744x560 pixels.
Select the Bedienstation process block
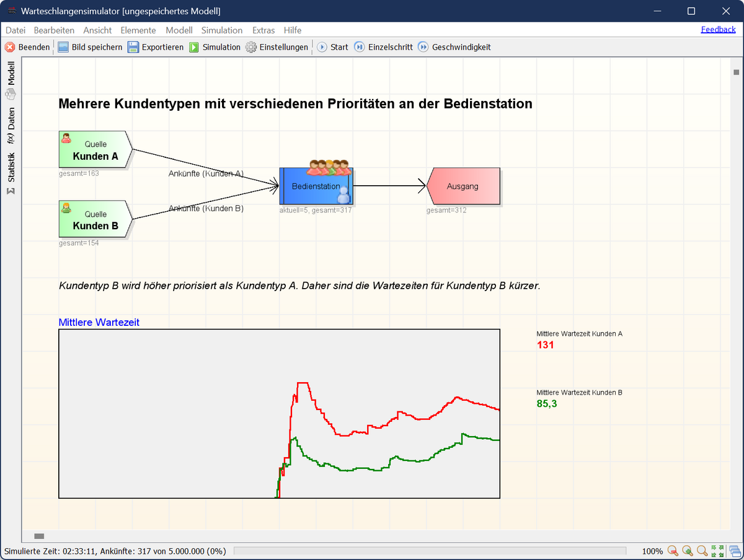pos(316,186)
